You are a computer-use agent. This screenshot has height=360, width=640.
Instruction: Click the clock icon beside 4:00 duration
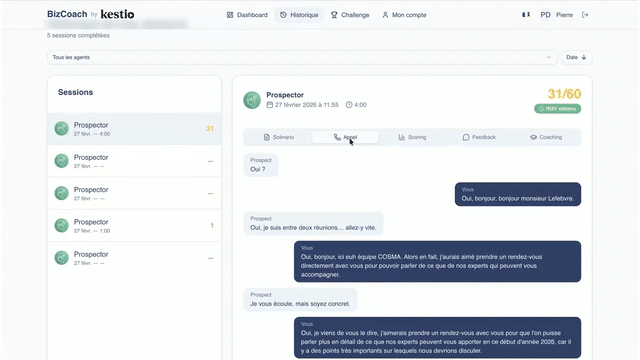349,105
